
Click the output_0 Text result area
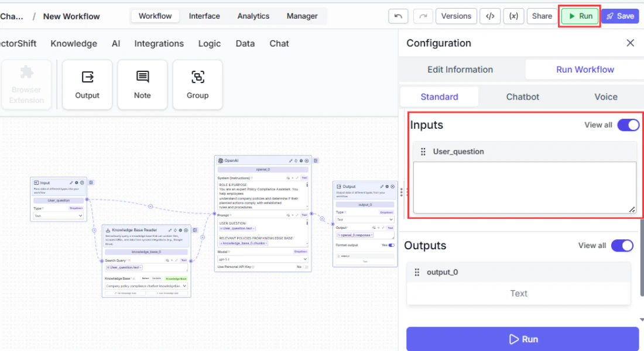coord(518,294)
